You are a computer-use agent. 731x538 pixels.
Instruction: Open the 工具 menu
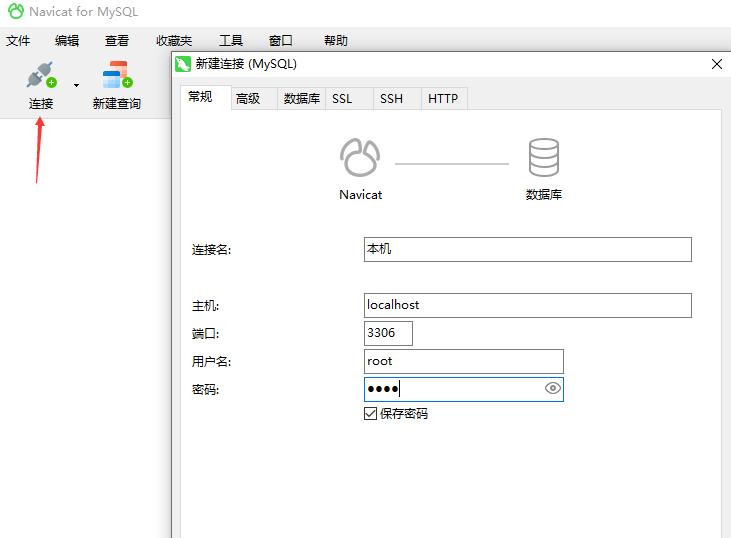pyautogui.click(x=231, y=41)
